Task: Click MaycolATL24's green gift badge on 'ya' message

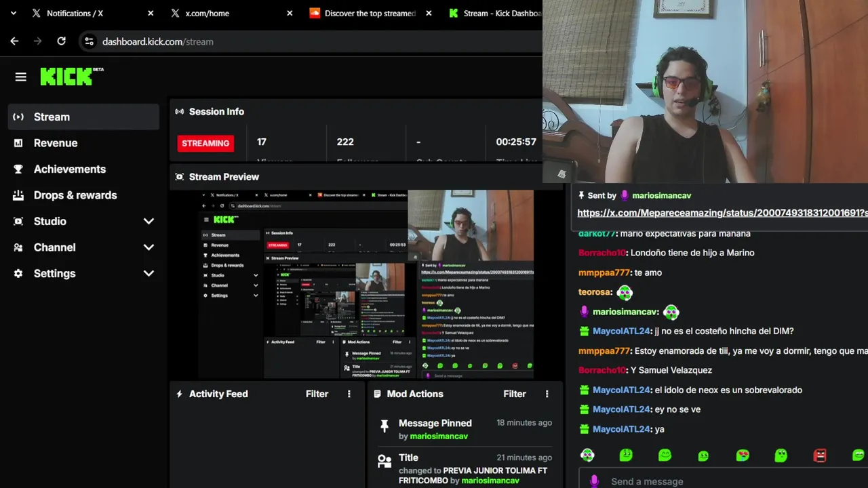Action: [x=584, y=429]
